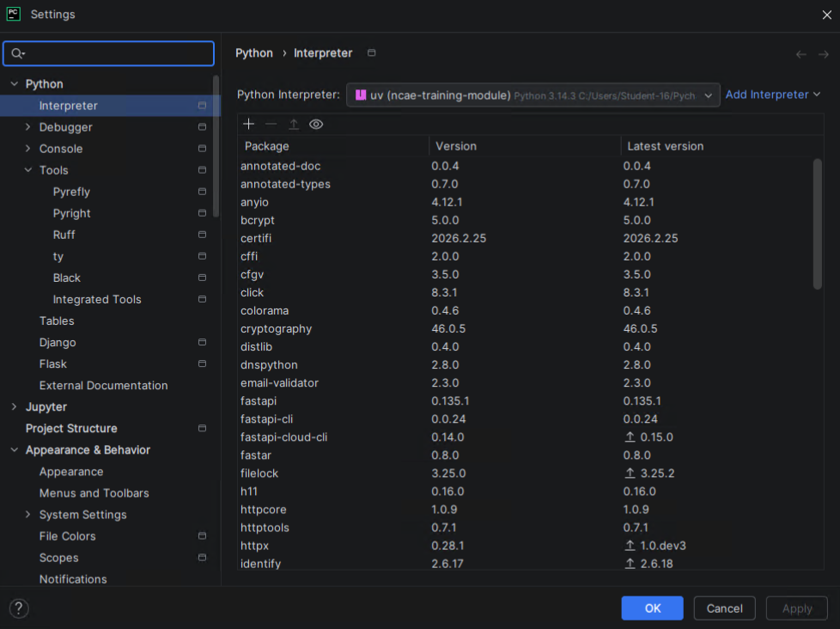
Task: Select the cryptography package row
Action: pyautogui.click(x=525, y=328)
